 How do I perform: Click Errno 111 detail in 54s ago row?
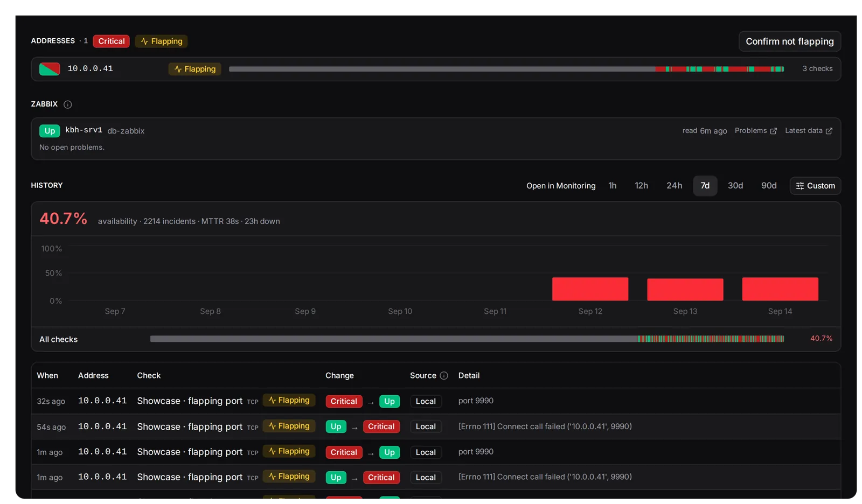tap(545, 426)
